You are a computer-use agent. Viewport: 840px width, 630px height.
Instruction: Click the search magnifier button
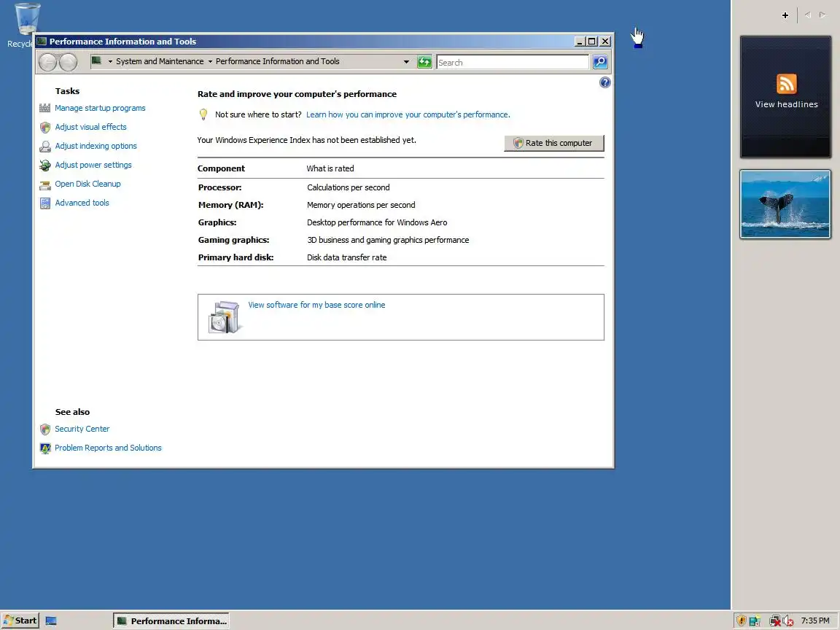coord(600,62)
